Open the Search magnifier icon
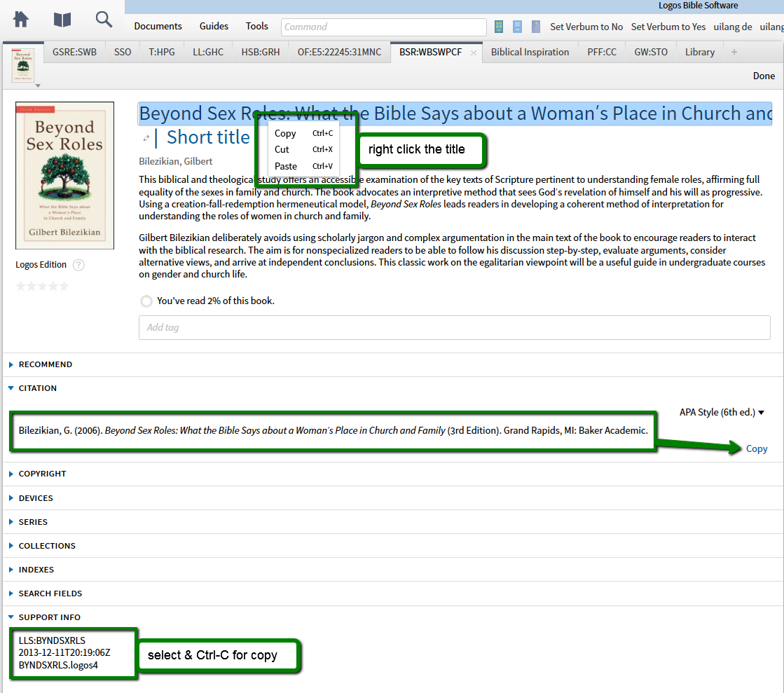This screenshot has width=784, height=693. point(104,20)
